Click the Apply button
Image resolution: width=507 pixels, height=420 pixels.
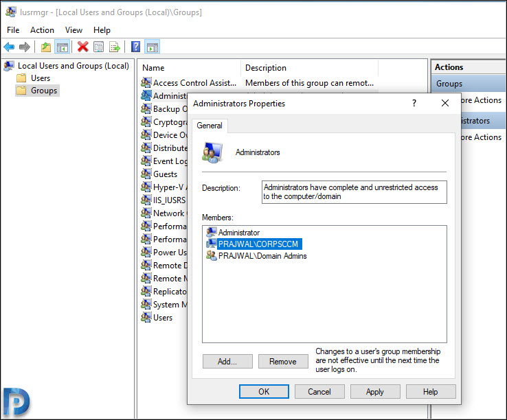coord(375,392)
